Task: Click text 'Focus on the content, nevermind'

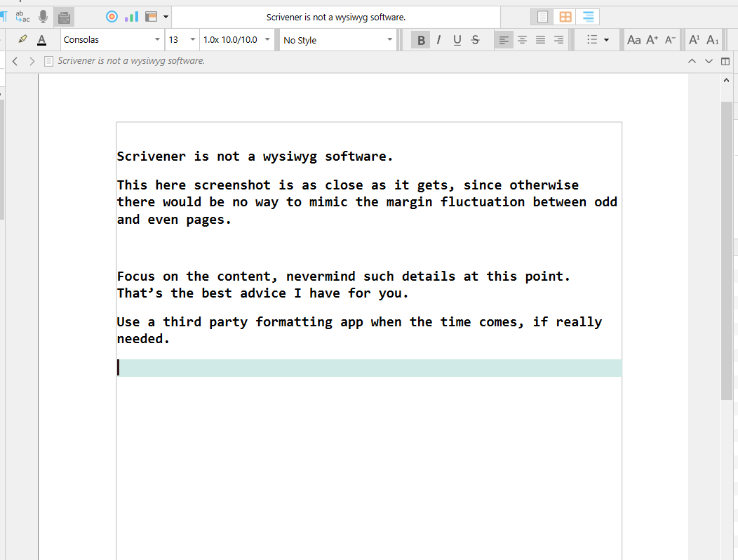Action: 235,276
